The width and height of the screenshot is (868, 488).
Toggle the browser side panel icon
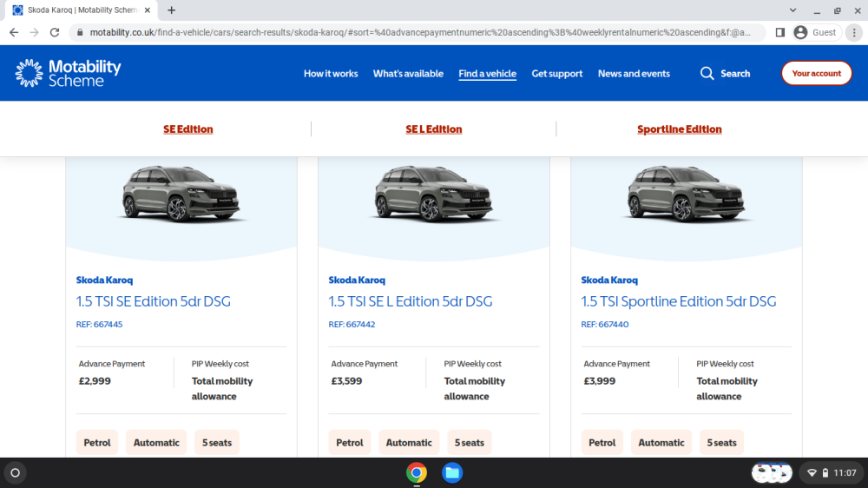coord(780,33)
